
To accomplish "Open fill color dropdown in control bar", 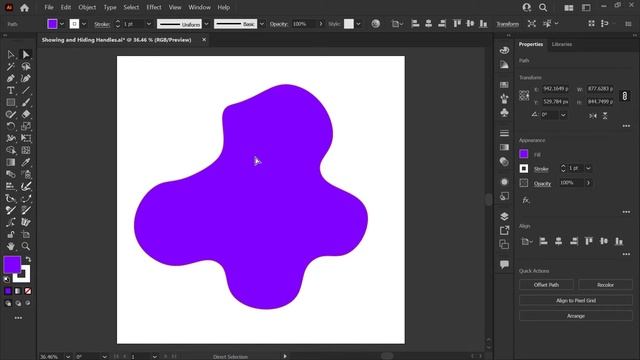I will click(62, 24).
